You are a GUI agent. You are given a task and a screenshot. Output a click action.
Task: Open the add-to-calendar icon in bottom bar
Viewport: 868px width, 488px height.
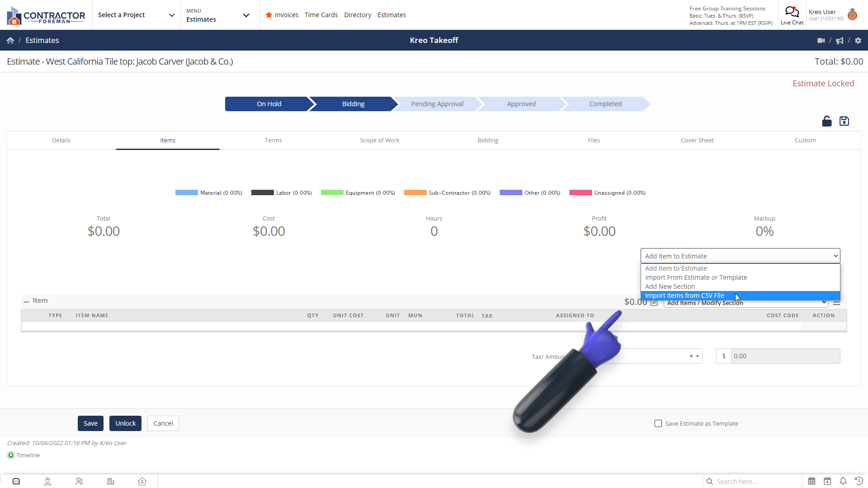pos(827,482)
